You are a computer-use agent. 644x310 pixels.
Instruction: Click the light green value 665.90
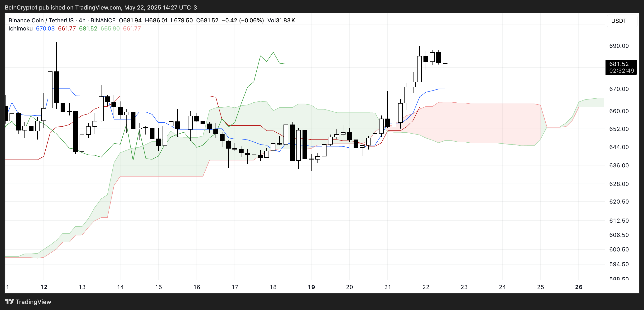110,29
